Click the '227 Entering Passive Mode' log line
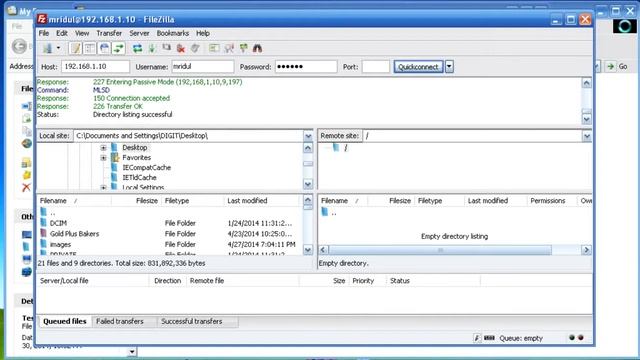The image size is (640, 360). point(167,82)
